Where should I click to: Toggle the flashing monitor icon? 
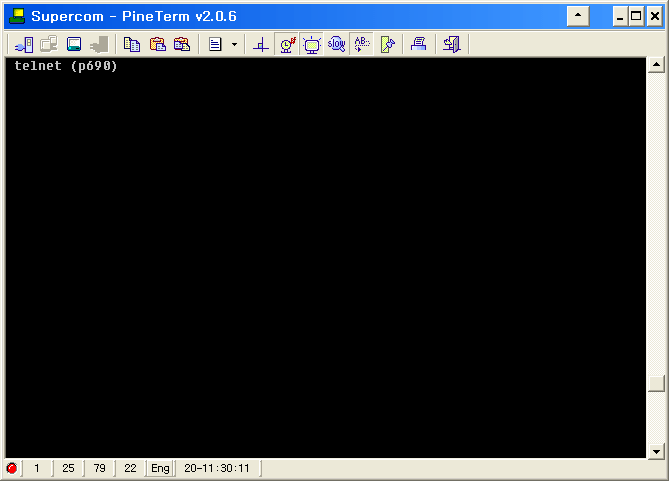pos(311,44)
